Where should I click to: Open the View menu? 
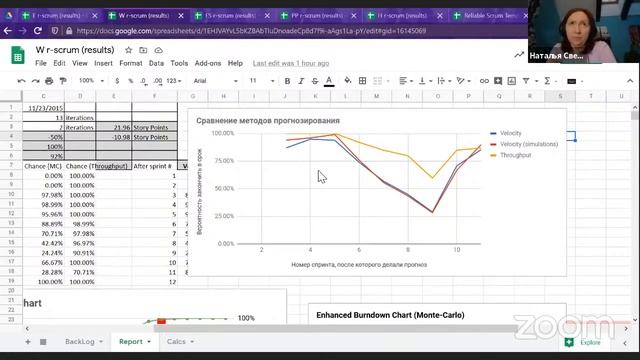[80, 63]
